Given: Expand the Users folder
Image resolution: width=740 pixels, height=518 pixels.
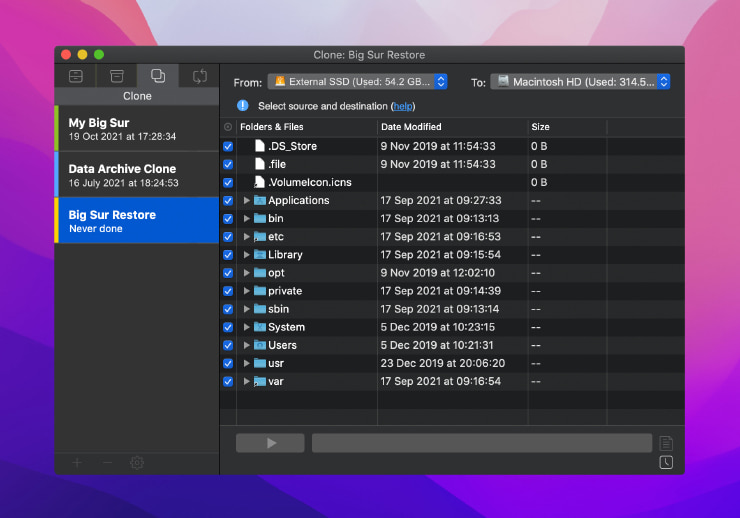Looking at the screenshot, I should point(246,345).
